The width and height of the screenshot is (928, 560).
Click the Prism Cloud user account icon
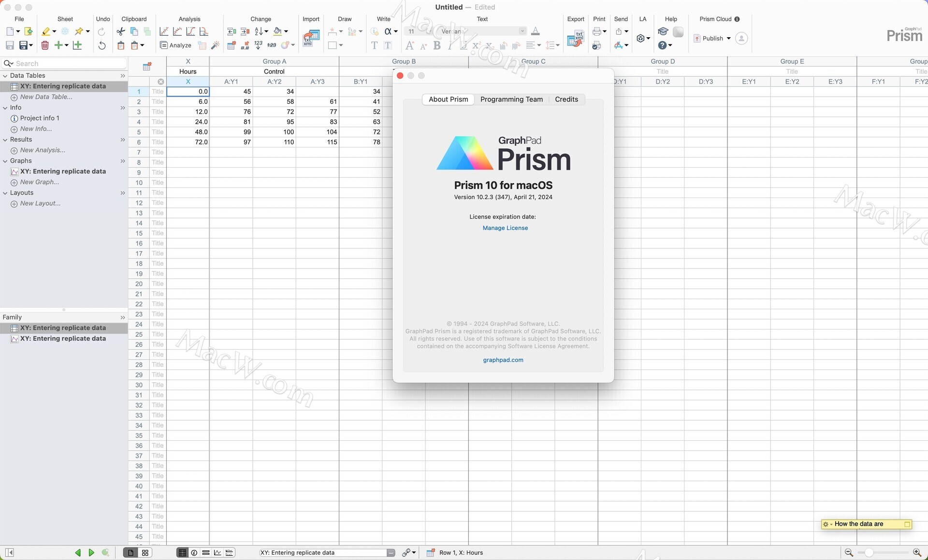741,38
